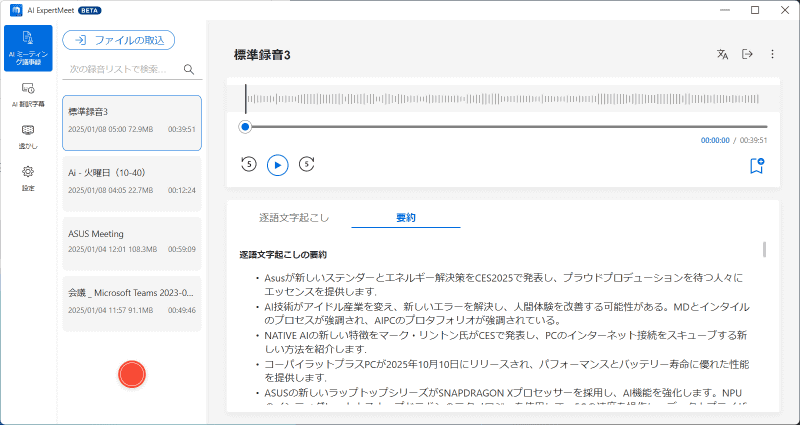Click the summary bullet starting with NATIVE AI
Screen dimensions: 800x425
[506, 342]
